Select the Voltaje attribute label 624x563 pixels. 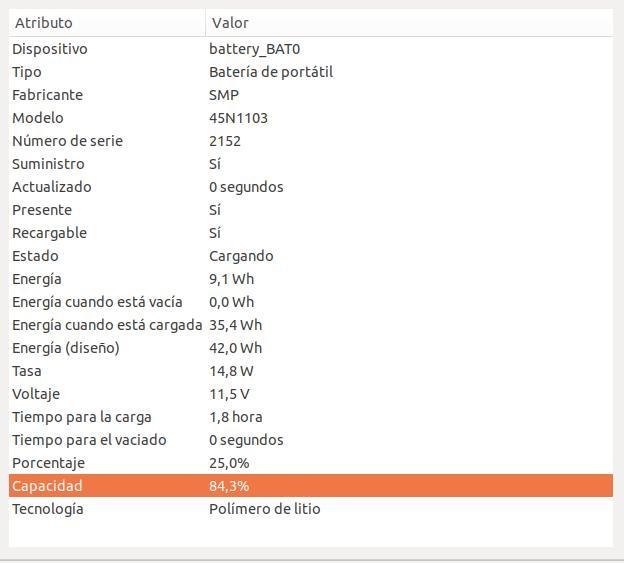(x=36, y=394)
